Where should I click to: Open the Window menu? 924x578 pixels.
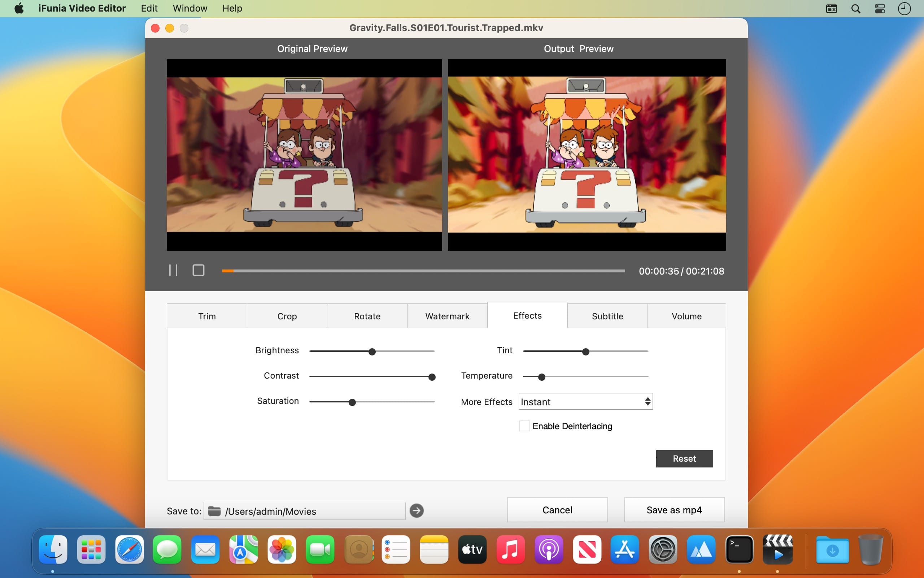tap(190, 8)
